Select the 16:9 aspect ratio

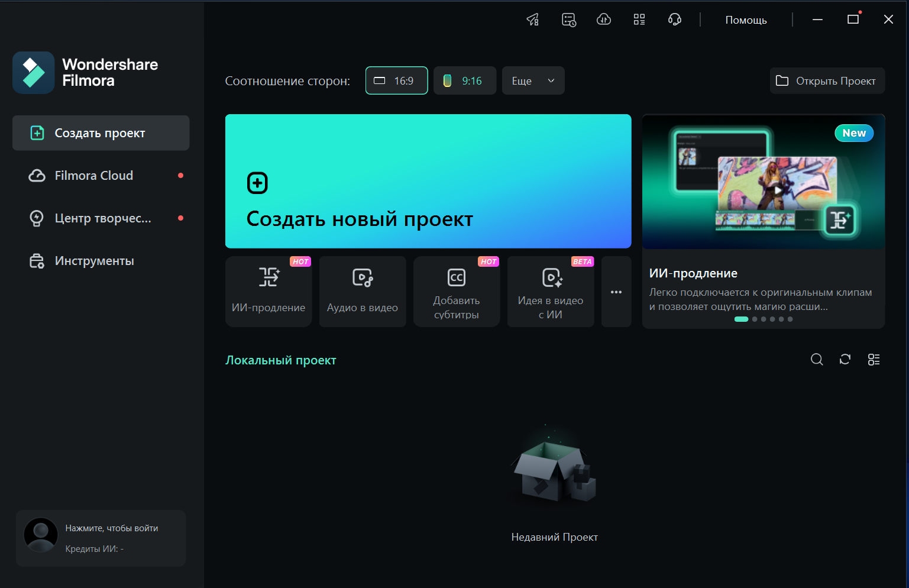397,80
